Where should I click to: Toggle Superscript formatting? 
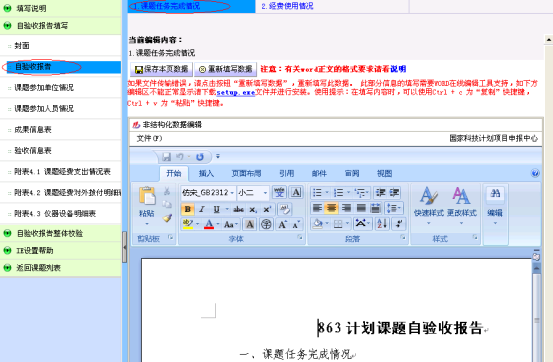coord(267,209)
